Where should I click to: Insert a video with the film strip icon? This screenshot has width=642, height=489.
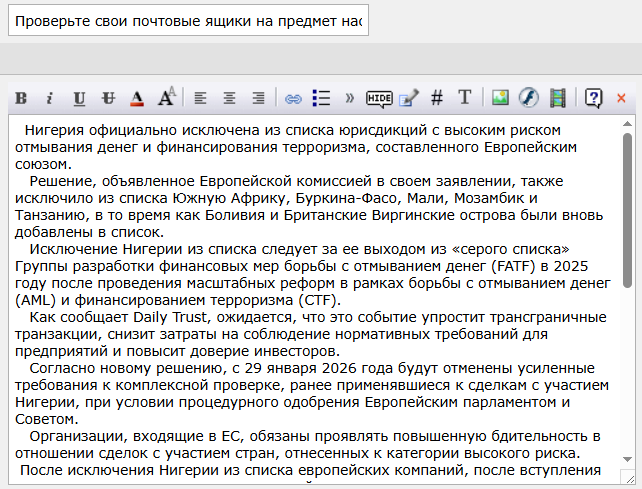[558, 98]
